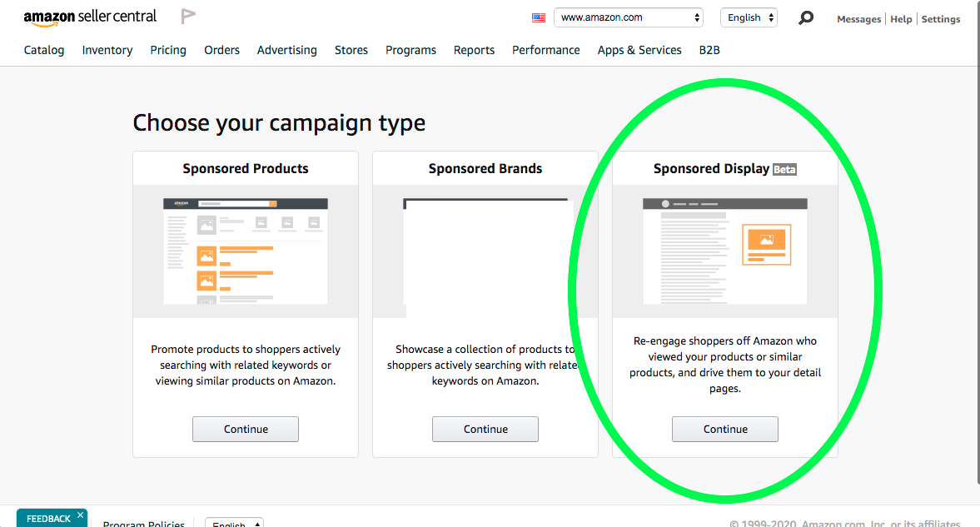Click the US flag marketplace icon
The image size is (980, 527).
(x=539, y=17)
